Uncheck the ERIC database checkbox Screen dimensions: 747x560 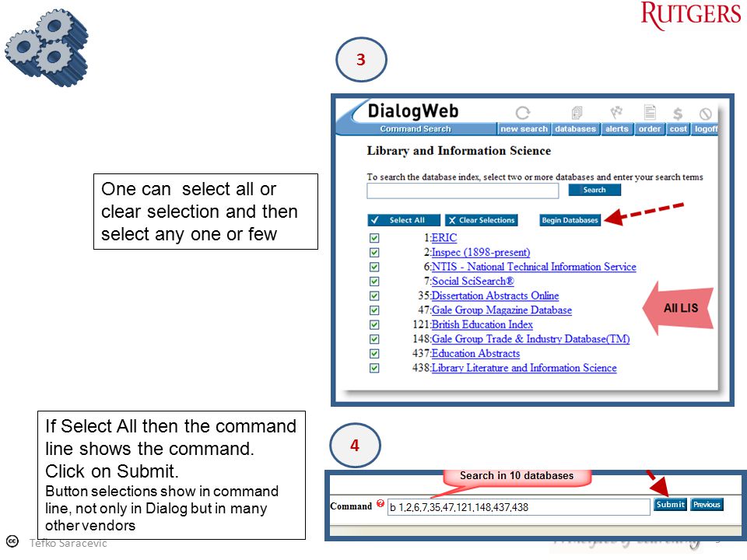tap(374, 238)
